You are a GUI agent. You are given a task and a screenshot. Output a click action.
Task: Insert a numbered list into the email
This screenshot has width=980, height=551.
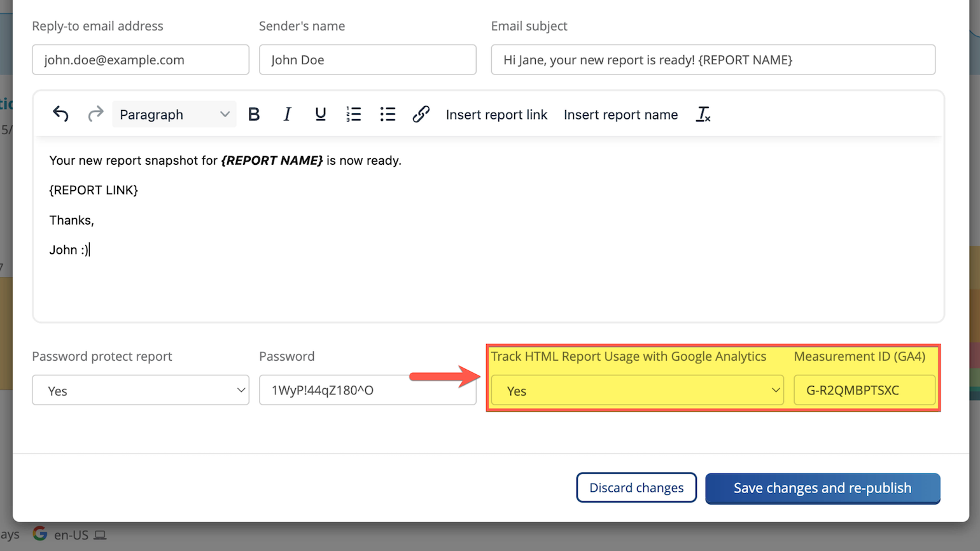[354, 114]
